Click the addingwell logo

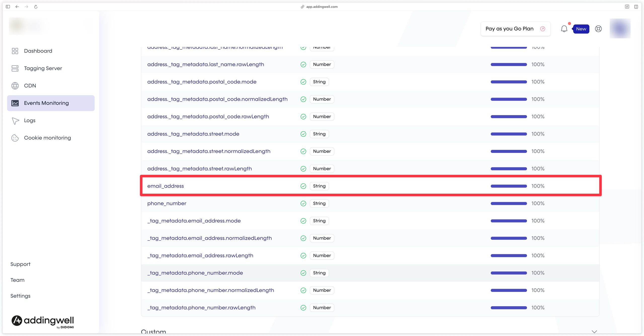tap(43, 322)
